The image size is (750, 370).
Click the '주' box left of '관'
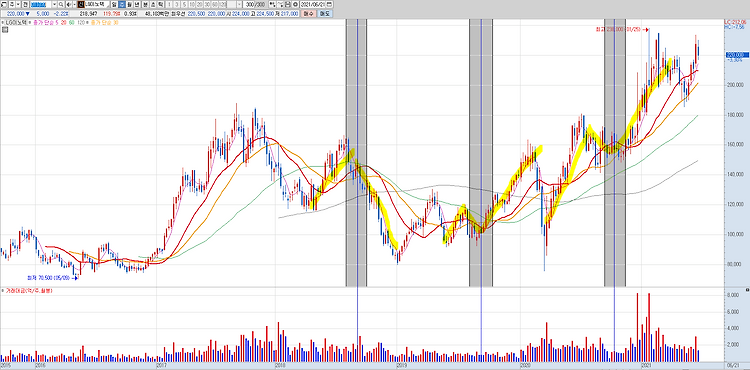11,4
